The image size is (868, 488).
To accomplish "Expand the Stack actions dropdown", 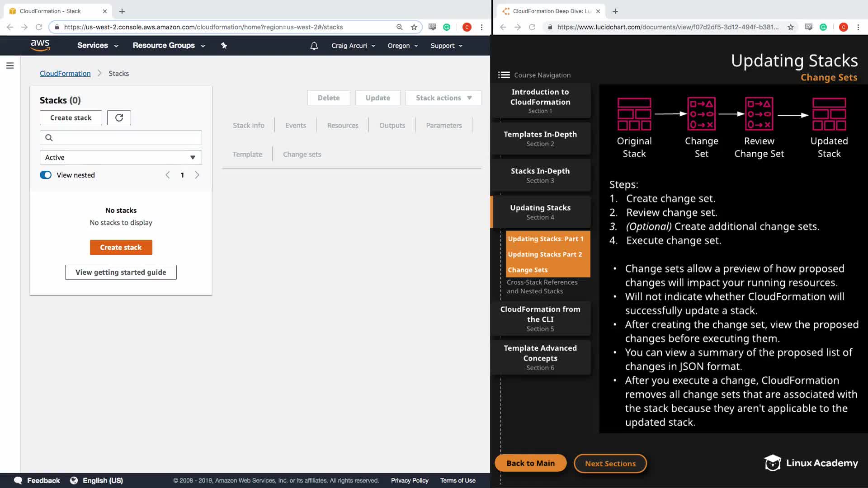I will tap(443, 98).
